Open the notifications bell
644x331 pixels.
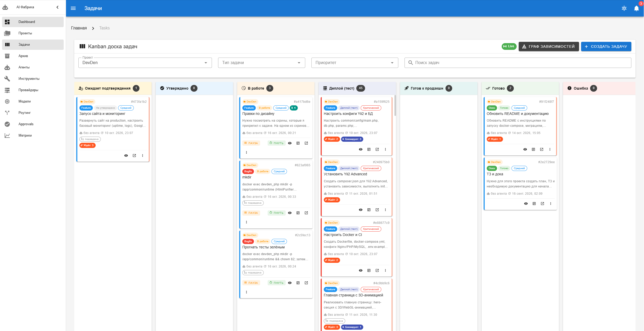[x=636, y=8]
